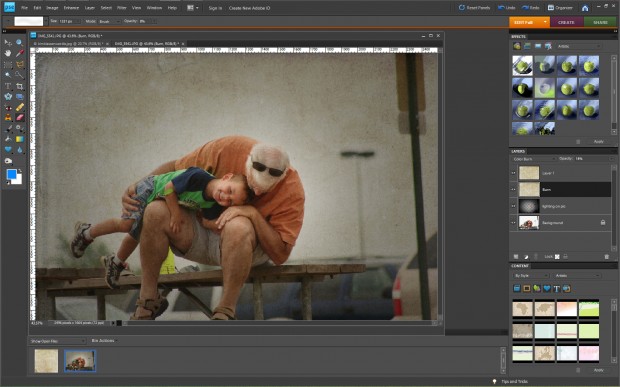Select the Gradient tool
Image resolution: width=620 pixels, height=387 pixels.
[19, 139]
